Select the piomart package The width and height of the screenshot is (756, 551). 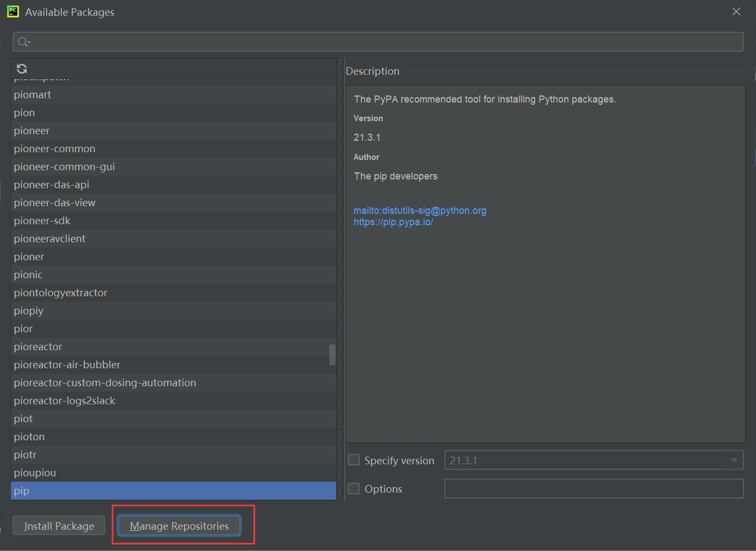[33, 94]
